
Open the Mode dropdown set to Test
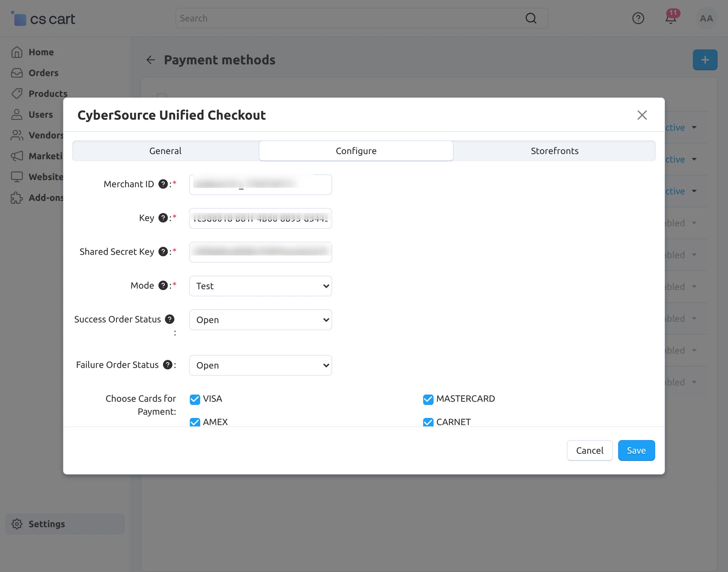pyautogui.click(x=260, y=286)
